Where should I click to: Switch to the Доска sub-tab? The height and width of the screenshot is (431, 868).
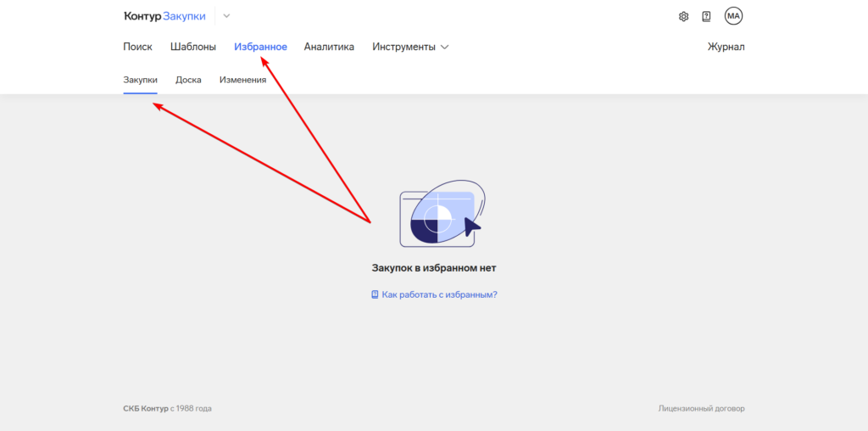pyautogui.click(x=188, y=80)
